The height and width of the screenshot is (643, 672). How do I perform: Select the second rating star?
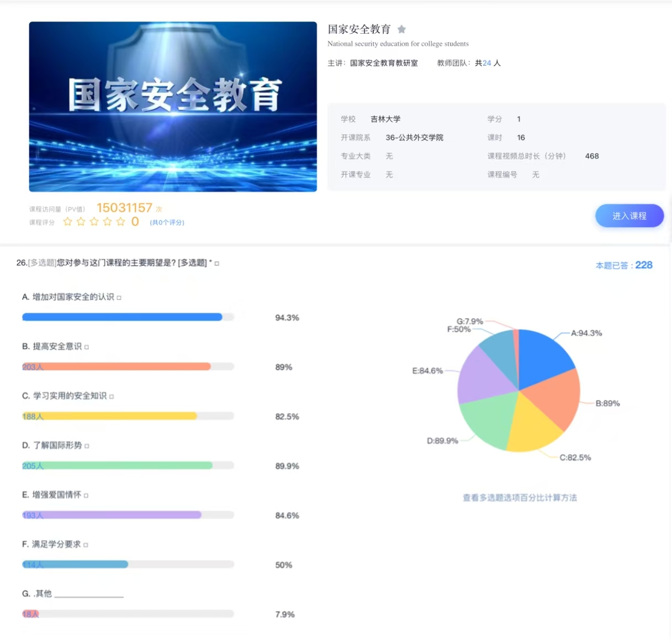click(81, 222)
